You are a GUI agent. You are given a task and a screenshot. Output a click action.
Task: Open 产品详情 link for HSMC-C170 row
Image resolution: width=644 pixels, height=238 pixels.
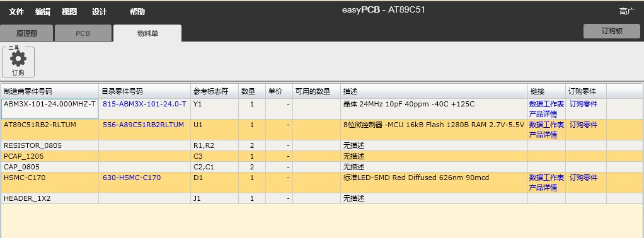[543, 188]
